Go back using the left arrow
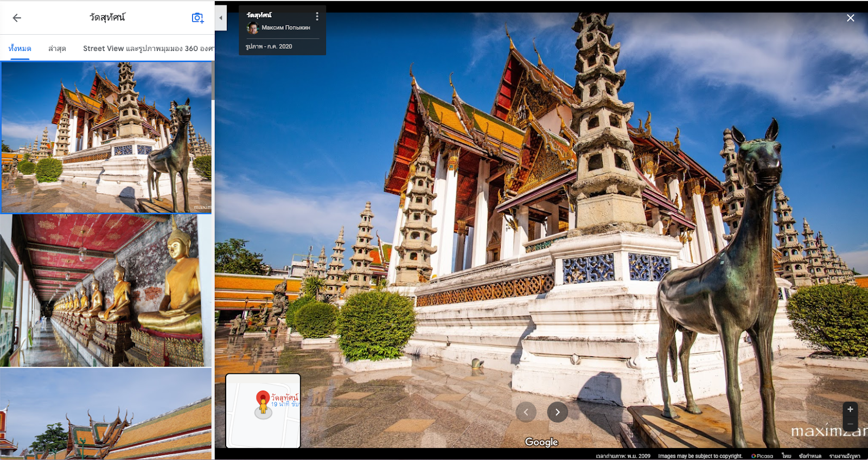This screenshot has width=868, height=460. pos(17,18)
